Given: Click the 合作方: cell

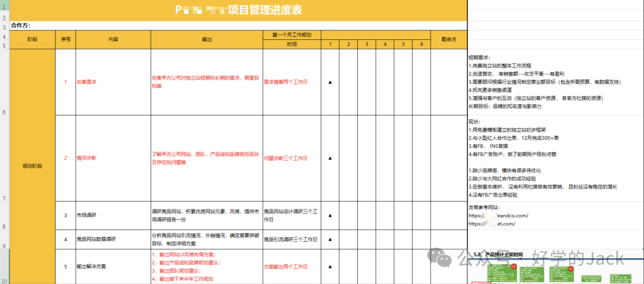Looking at the screenshot, I should tap(238, 26).
